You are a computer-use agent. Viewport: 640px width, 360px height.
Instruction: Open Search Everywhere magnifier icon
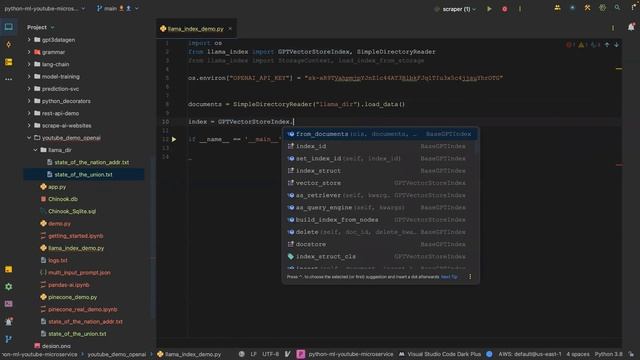point(617,8)
